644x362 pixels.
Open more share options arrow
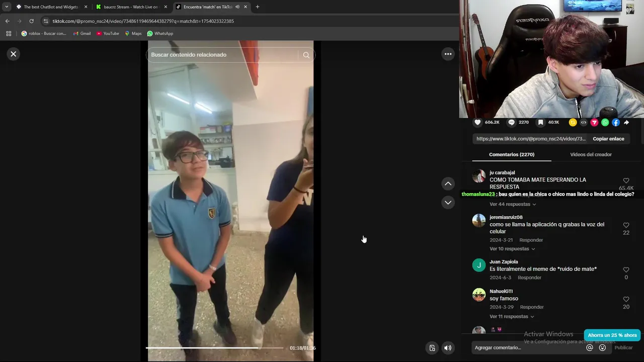coord(626,122)
